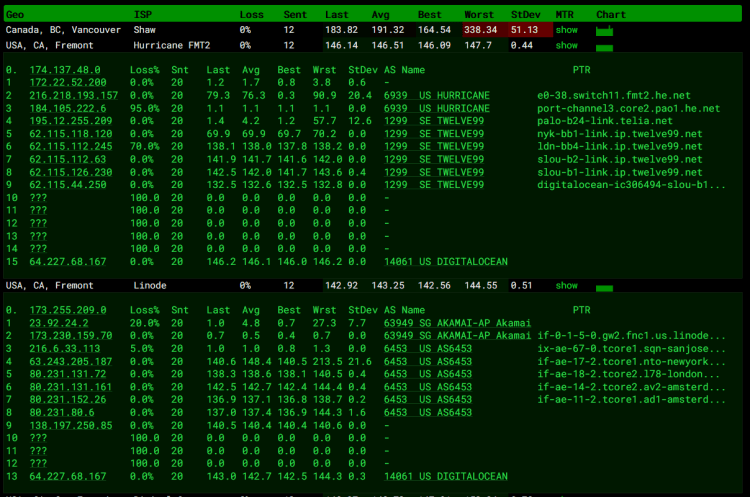Click the Worst column header
The image size is (750, 497).
point(479,15)
